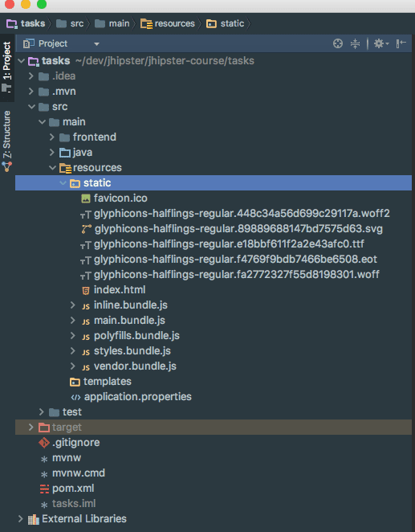Screen dimensions: 415x532
Task: Open the Z: Structure side tab
Action: 6,141
